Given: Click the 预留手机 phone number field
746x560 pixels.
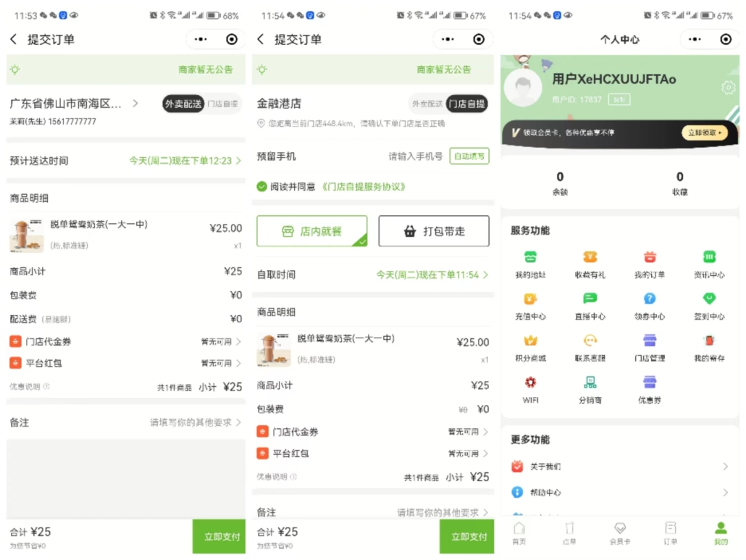Looking at the screenshot, I should pos(415,156).
